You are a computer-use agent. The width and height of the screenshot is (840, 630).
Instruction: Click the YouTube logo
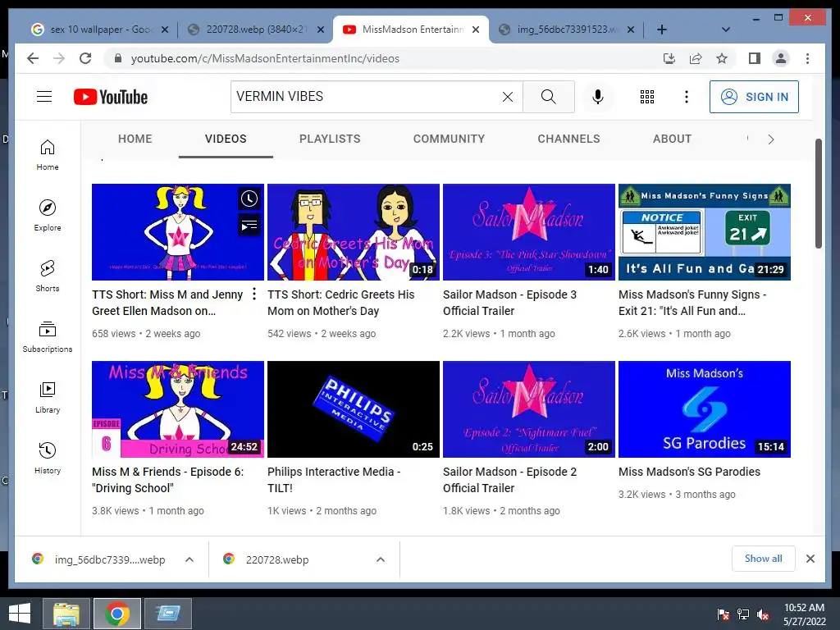tap(111, 97)
